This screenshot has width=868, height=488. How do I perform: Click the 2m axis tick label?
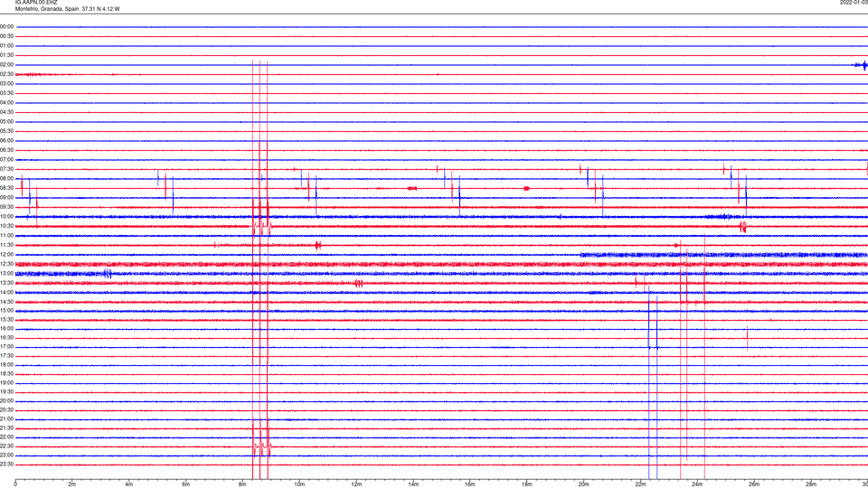[72, 484]
